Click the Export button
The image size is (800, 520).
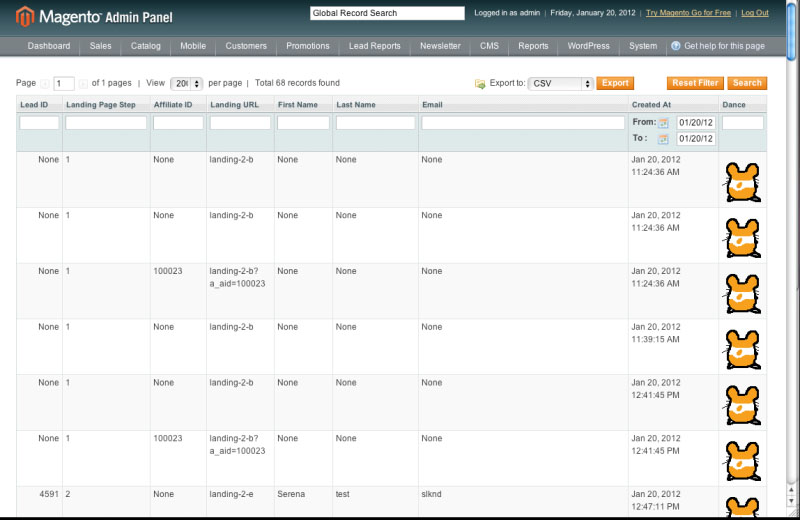pyautogui.click(x=615, y=83)
